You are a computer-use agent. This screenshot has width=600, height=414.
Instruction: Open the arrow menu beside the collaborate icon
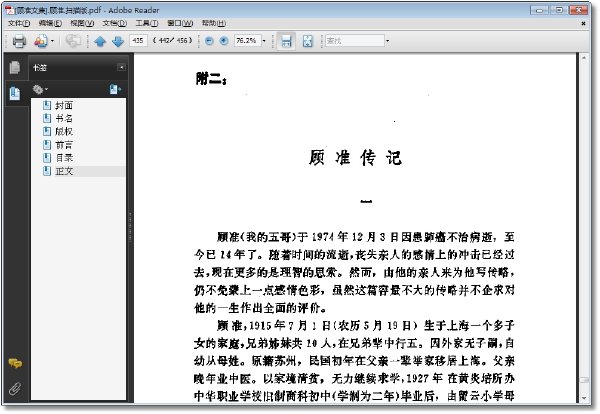point(52,41)
